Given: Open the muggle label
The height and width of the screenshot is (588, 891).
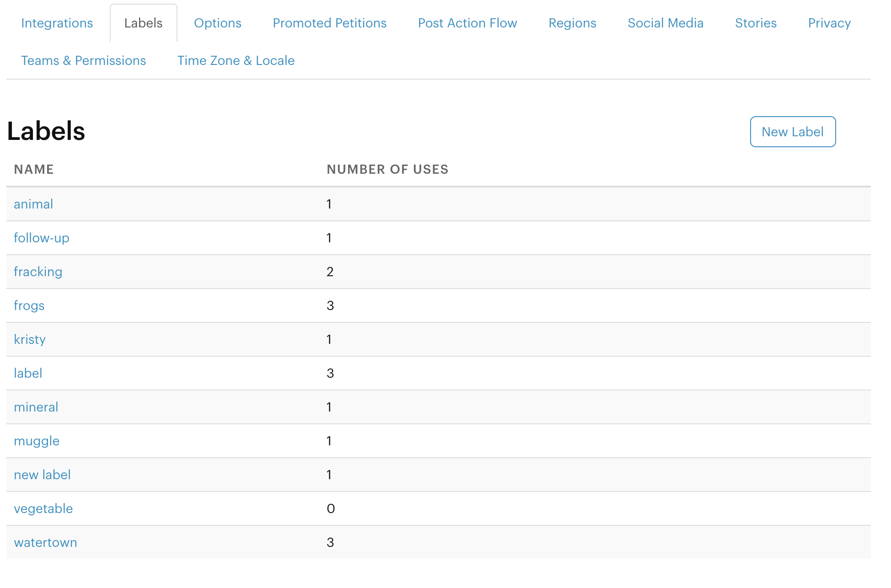Looking at the screenshot, I should pos(37,441).
